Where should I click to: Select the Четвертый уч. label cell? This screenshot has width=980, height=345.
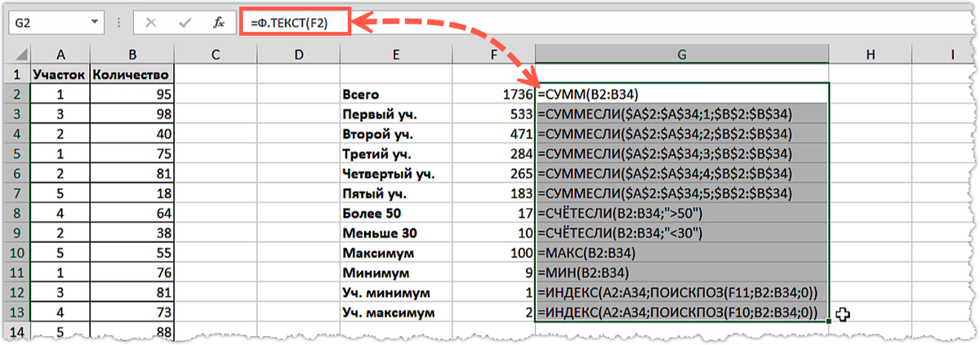click(395, 174)
